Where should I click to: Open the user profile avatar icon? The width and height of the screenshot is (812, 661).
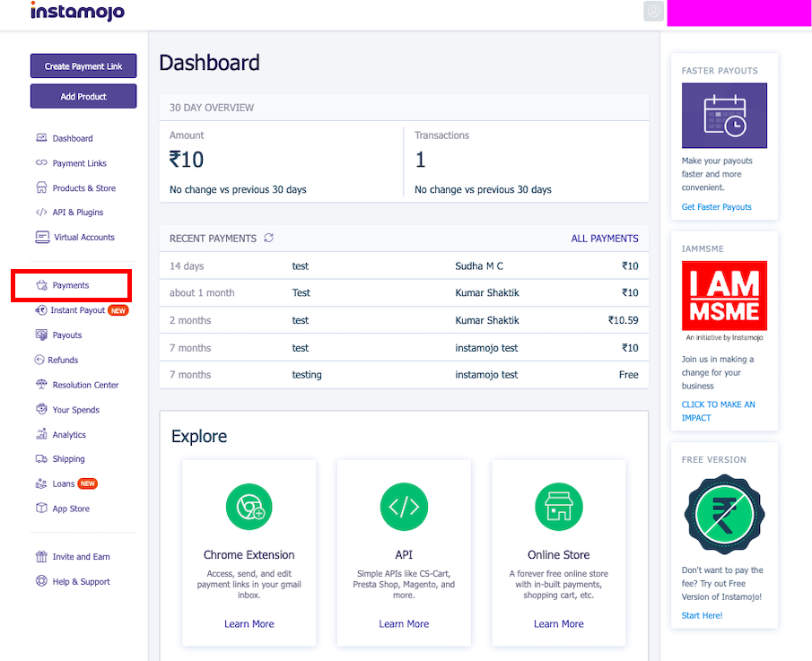653,11
